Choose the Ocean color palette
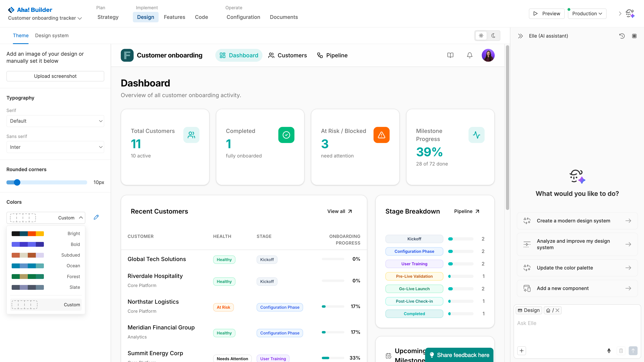This screenshot has height=362, width=644. point(46,266)
